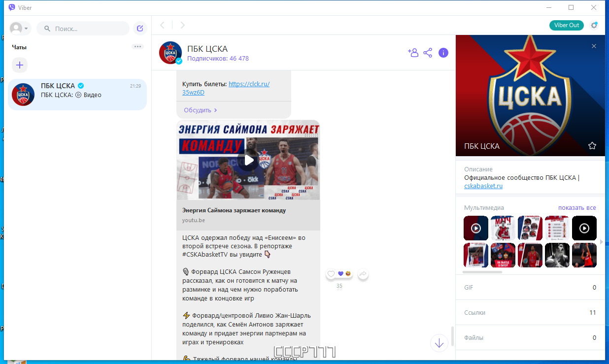Viewport: 609px width, 364px height.
Task: Click your profile avatar above the chat list
Action: tap(16, 28)
